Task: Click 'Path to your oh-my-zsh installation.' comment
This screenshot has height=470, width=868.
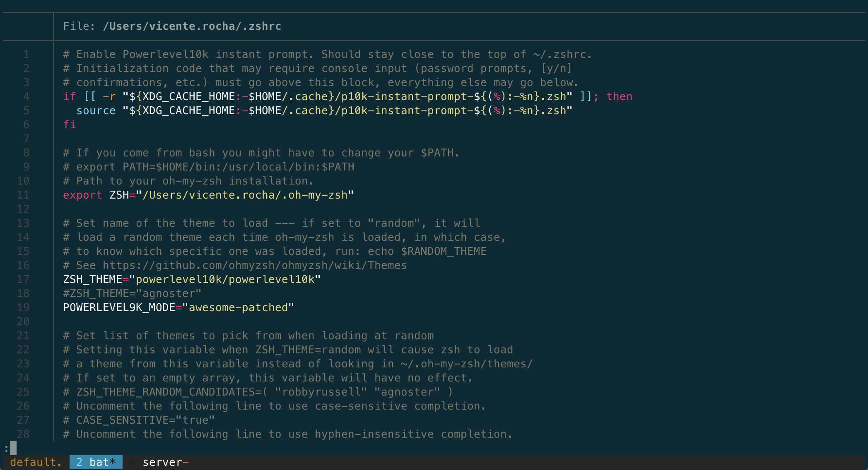Action: coord(188,181)
